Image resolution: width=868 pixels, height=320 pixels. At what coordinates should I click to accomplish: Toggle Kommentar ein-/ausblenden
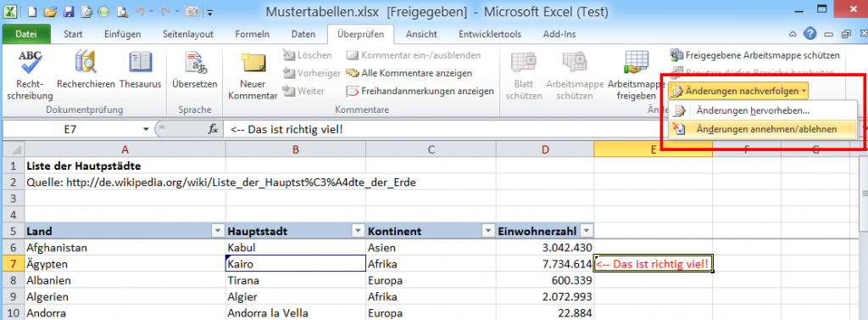[414, 55]
